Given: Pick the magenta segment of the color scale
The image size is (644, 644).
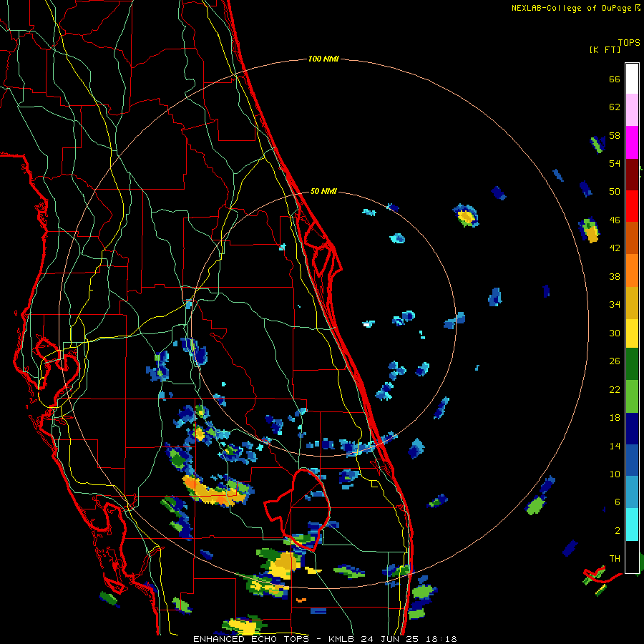Looking at the screenshot, I should [632, 142].
